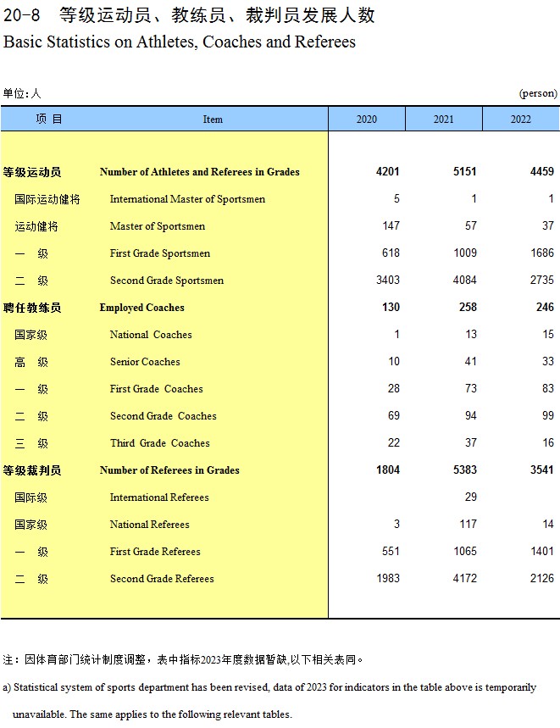Click value 1983 for Second Grade Referees
Screen dimensions: 560x728
coord(388,578)
